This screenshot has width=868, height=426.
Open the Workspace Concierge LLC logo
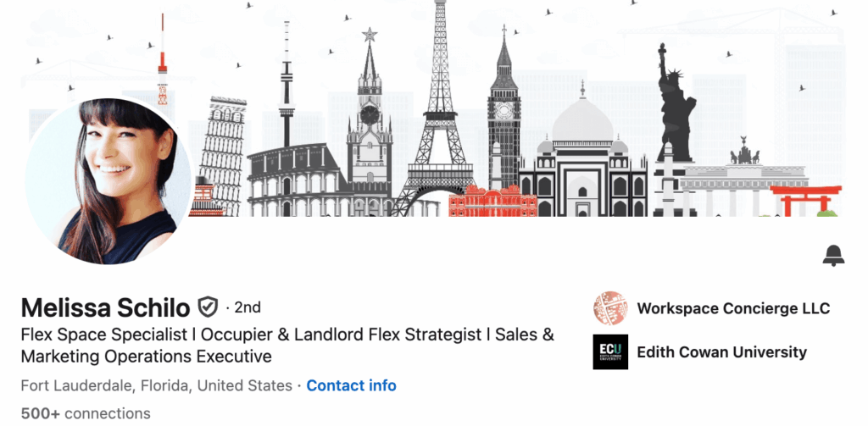[610, 308]
